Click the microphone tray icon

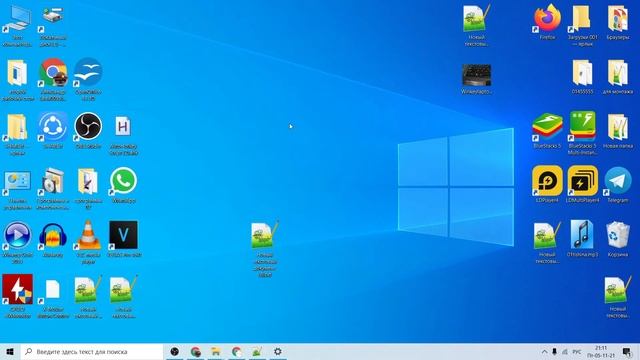pos(554,351)
